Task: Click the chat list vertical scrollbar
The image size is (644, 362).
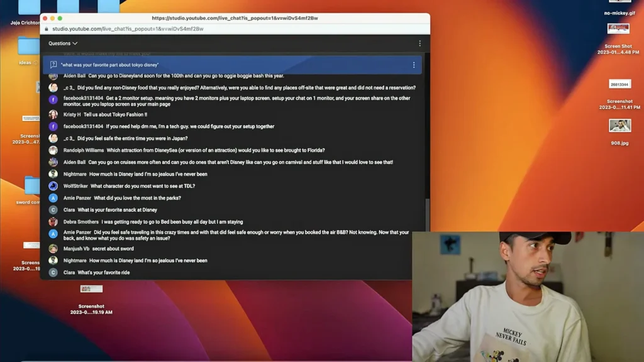Action: tap(427, 214)
